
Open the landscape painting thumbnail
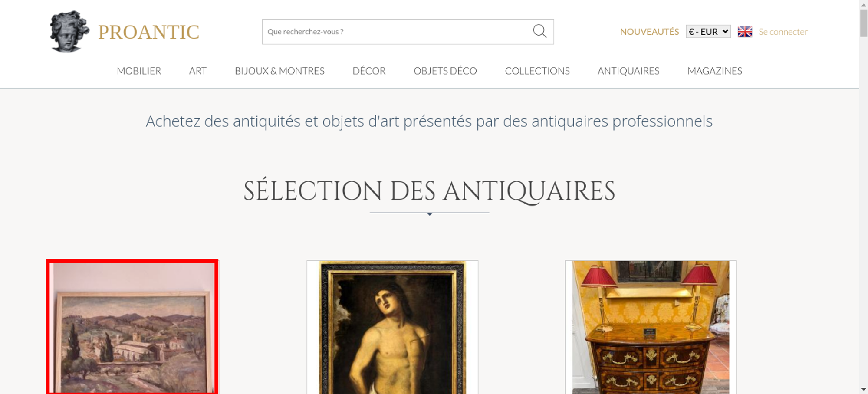tap(132, 327)
